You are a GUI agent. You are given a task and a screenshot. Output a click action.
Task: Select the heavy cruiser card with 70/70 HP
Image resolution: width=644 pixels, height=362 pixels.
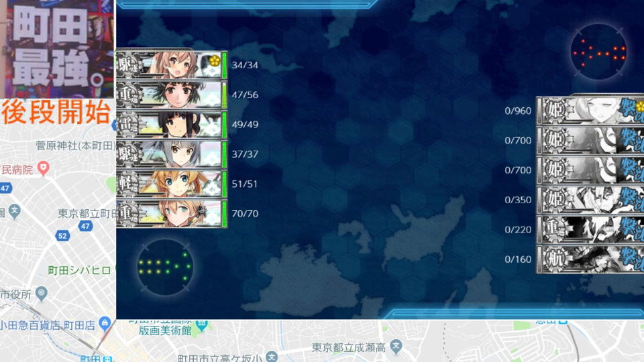[x=172, y=213]
